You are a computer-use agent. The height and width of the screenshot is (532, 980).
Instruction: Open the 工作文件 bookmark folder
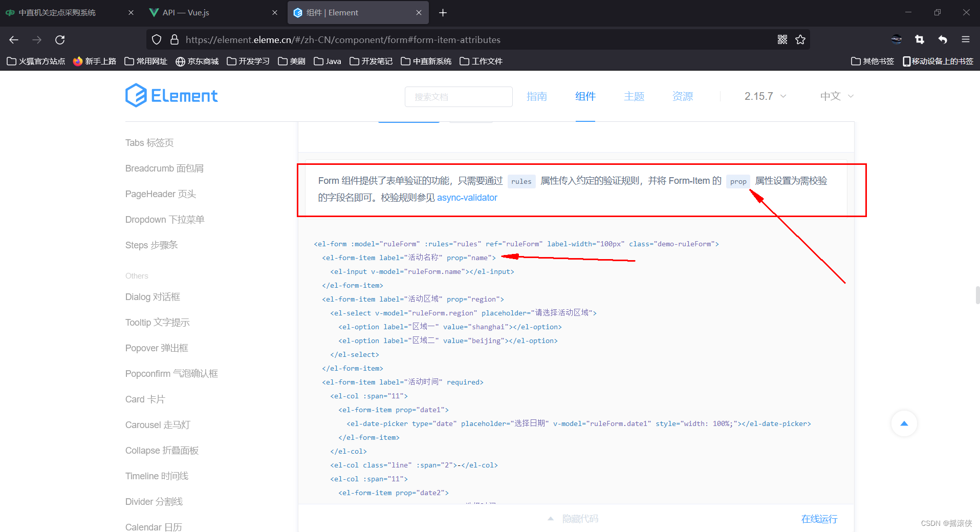(481, 61)
